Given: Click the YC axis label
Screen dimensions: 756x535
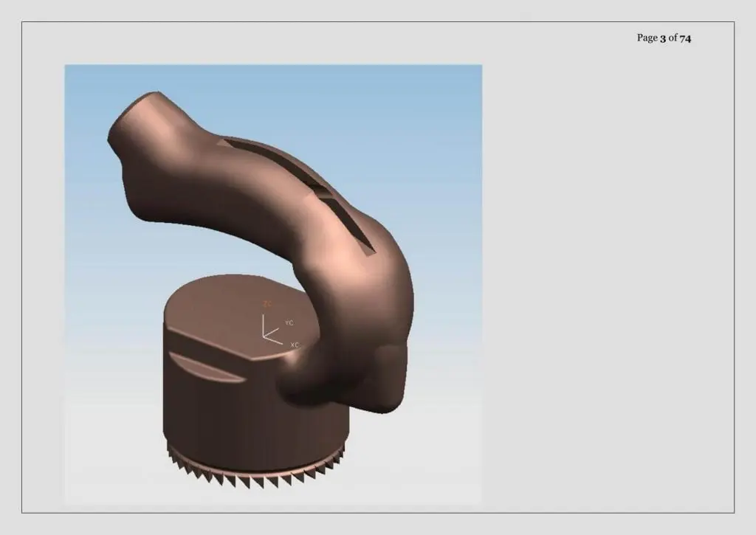Looking at the screenshot, I should tap(289, 322).
